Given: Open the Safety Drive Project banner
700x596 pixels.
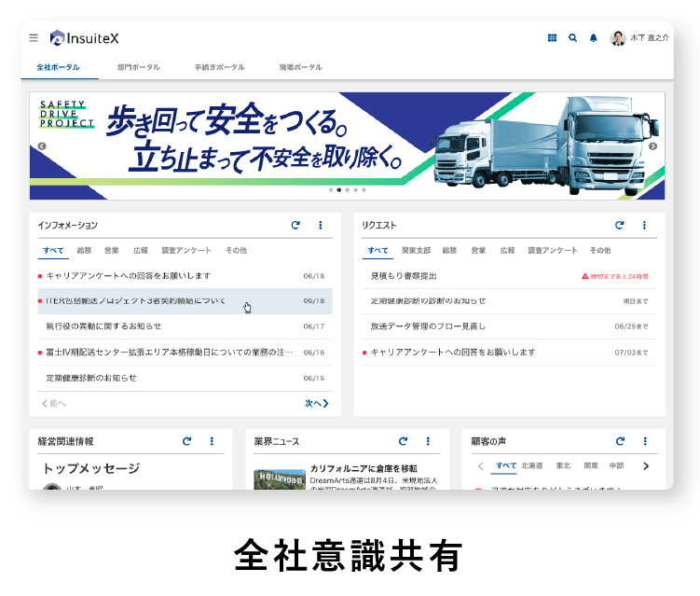Looking at the screenshot, I should (348, 146).
